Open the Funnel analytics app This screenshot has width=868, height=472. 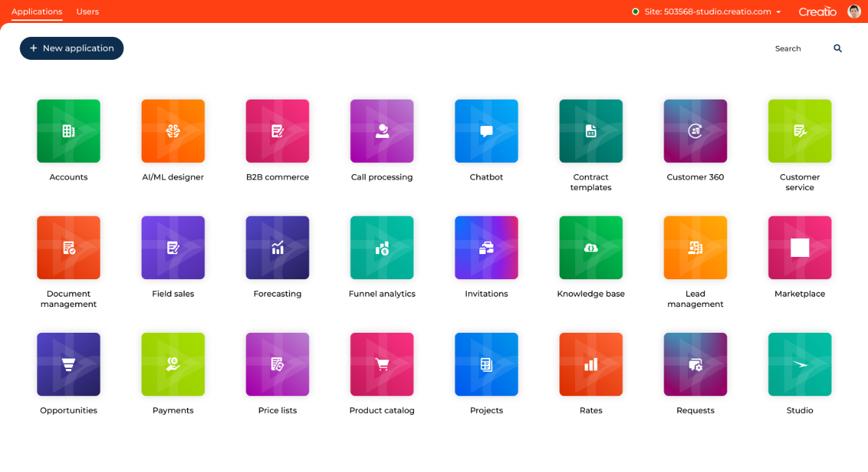[x=381, y=247]
